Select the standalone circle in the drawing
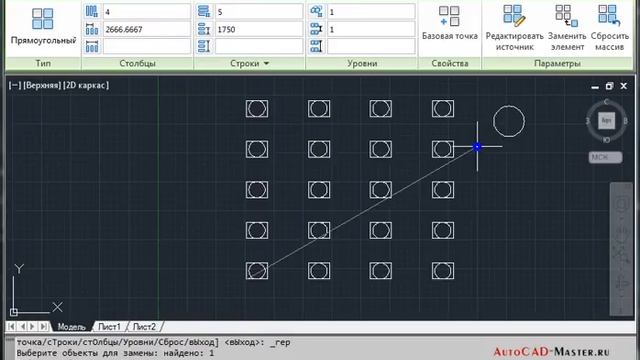The image size is (640, 360). 509,121
